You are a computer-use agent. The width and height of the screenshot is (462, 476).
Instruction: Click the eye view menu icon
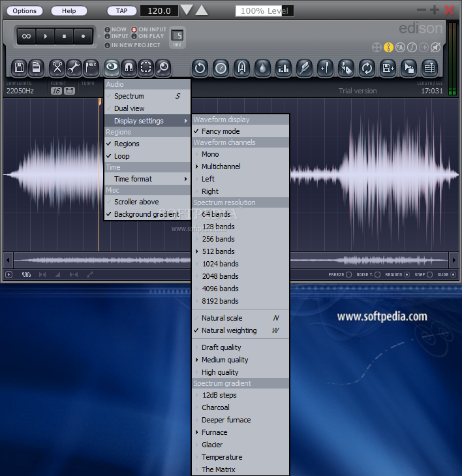(x=112, y=67)
